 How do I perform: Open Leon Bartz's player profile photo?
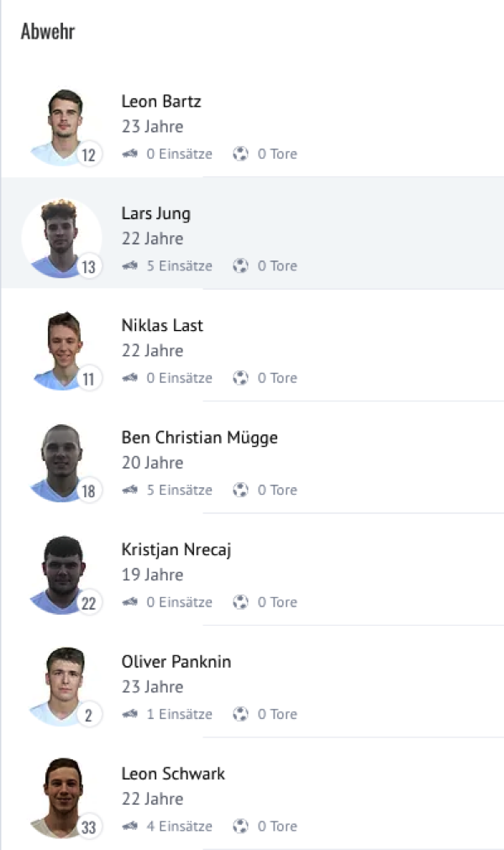point(60,124)
